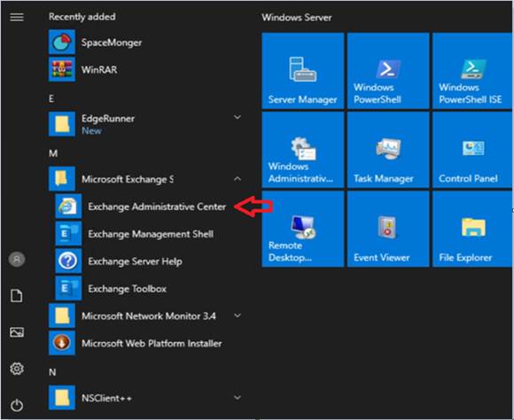Expand the NSClient++ folder chevron

[x=238, y=398]
